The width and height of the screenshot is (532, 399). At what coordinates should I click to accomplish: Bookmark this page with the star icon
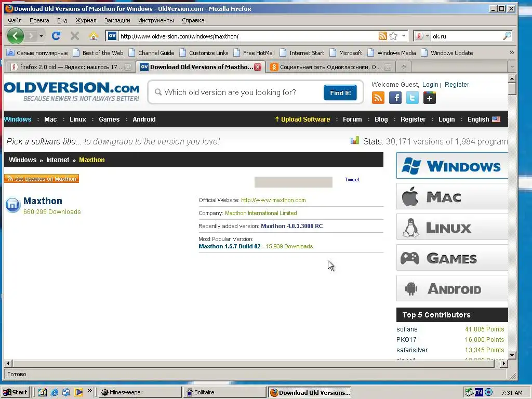tap(393, 36)
